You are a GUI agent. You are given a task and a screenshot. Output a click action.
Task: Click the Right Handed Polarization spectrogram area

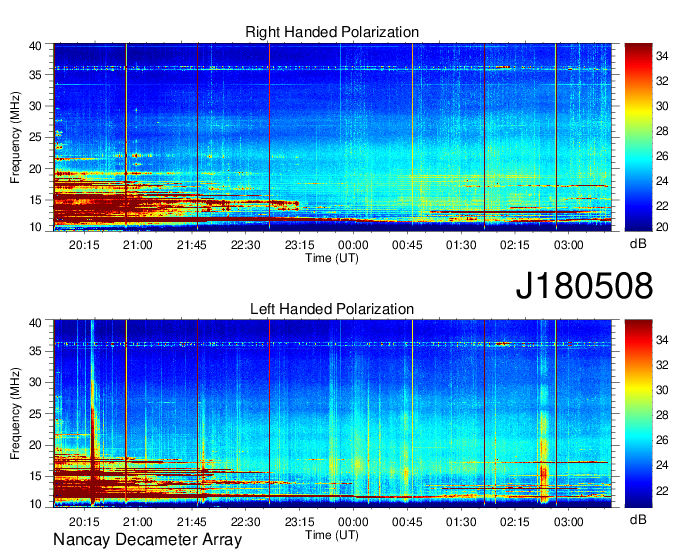332,137
